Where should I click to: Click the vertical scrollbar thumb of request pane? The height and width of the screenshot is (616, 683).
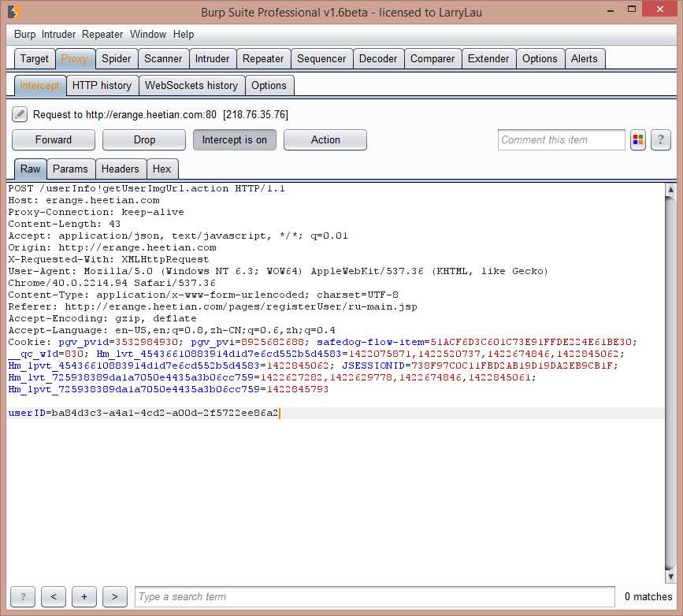coord(671,383)
